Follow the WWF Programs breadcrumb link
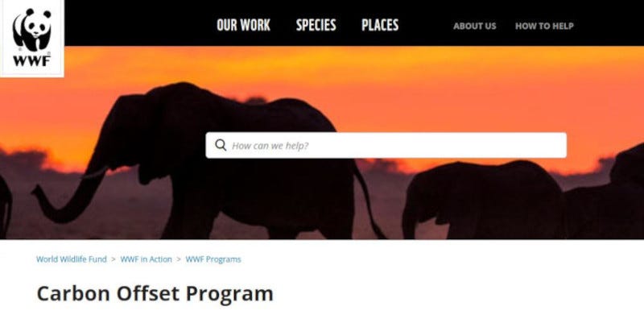 tap(213, 259)
